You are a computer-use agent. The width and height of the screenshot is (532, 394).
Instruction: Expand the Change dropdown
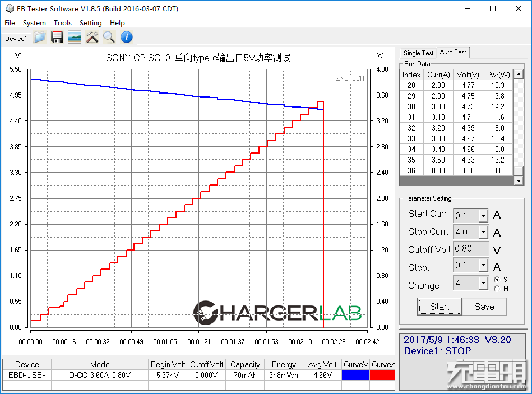tap(483, 283)
